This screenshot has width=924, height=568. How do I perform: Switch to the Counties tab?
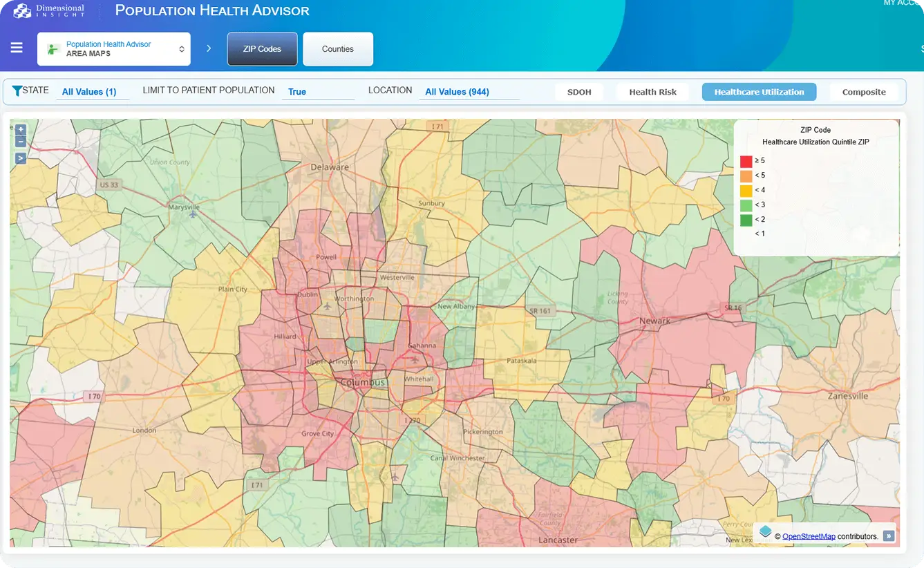337,49
